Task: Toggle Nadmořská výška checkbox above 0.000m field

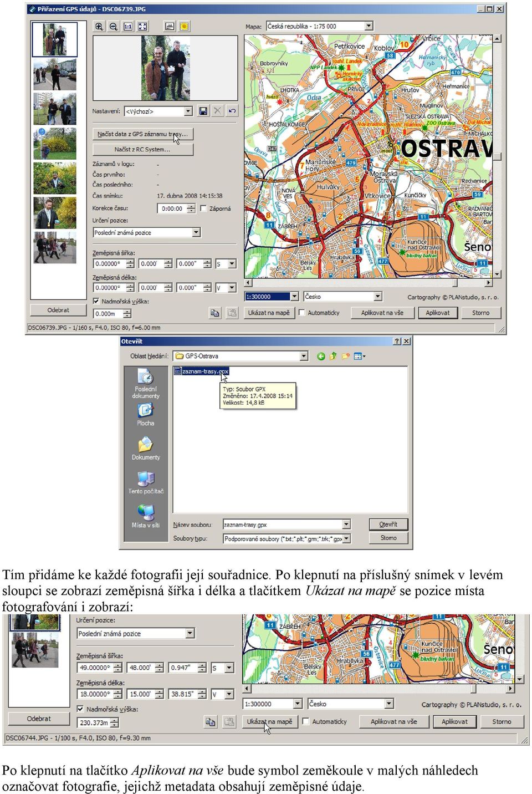Action: click(96, 302)
